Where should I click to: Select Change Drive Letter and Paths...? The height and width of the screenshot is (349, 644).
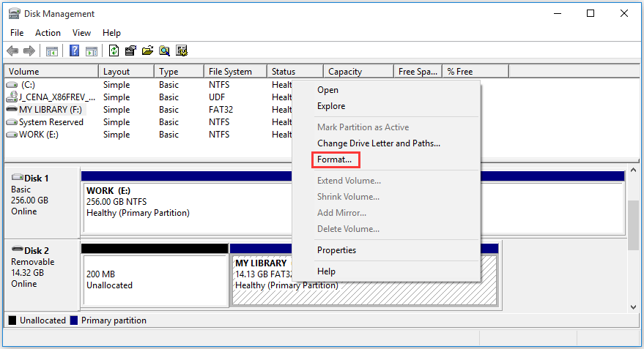click(x=386, y=143)
